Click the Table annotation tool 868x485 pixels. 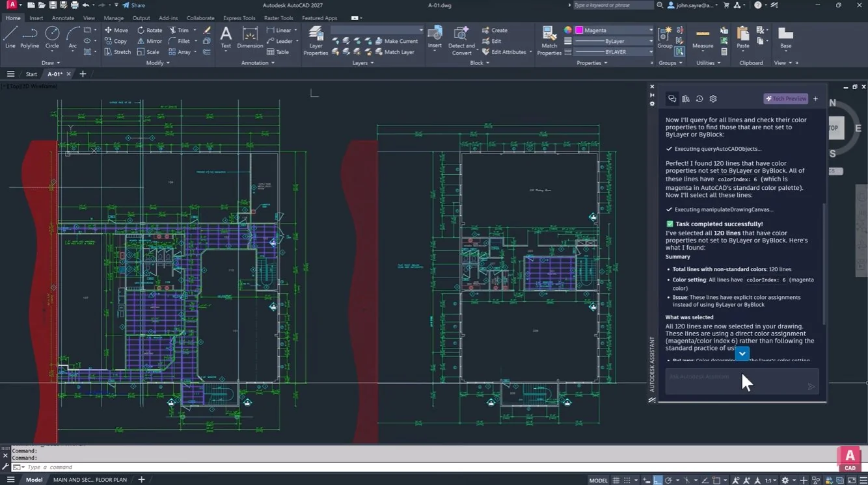point(278,52)
